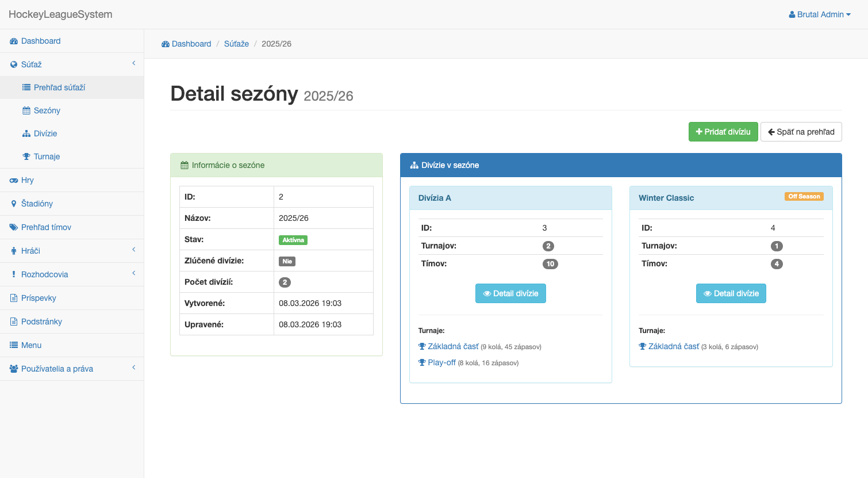This screenshot has width=868, height=478.
Task: Click the Pridať divíziu button
Action: [723, 132]
